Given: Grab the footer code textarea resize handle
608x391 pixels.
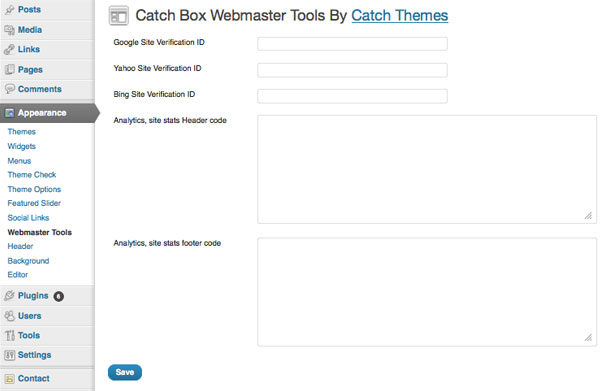Looking at the screenshot, I should click(x=588, y=337).
